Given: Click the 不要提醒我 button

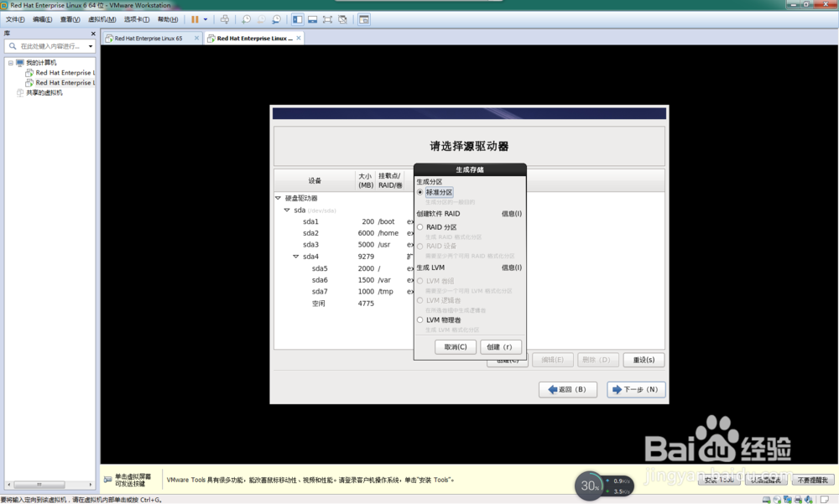Looking at the screenshot, I should pyautogui.click(x=813, y=480).
